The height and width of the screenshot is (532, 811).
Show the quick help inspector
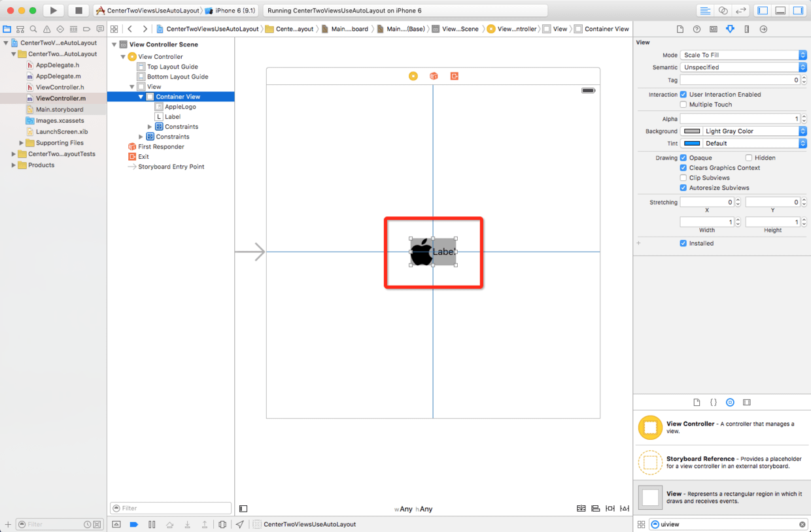(697, 29)
